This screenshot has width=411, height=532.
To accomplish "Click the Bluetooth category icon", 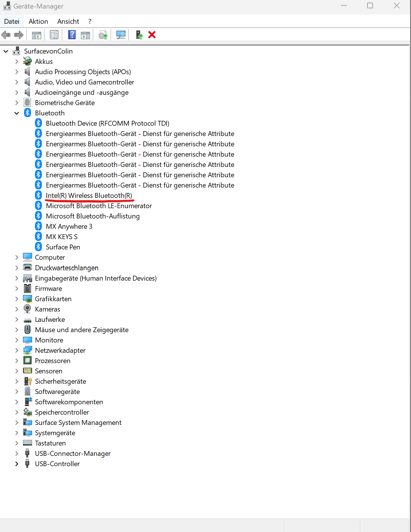I will tap(28, 113).
